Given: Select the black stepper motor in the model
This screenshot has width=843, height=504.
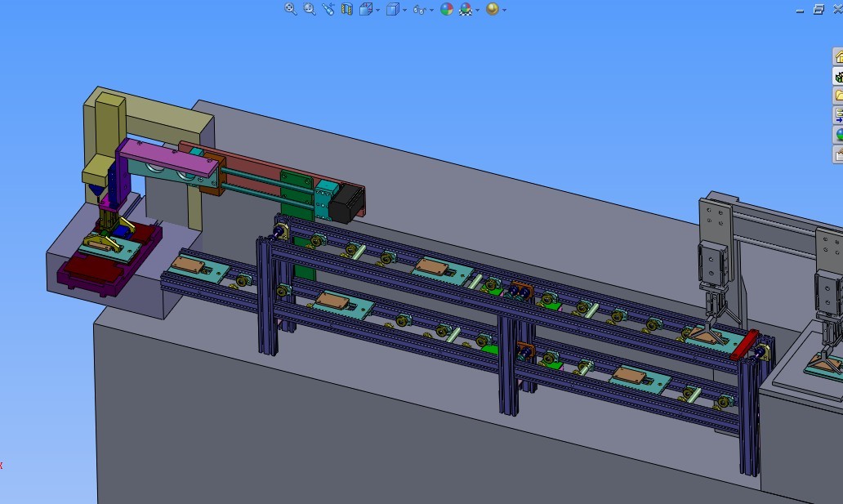Looking at the screenshot, I should tap(346, 203).
